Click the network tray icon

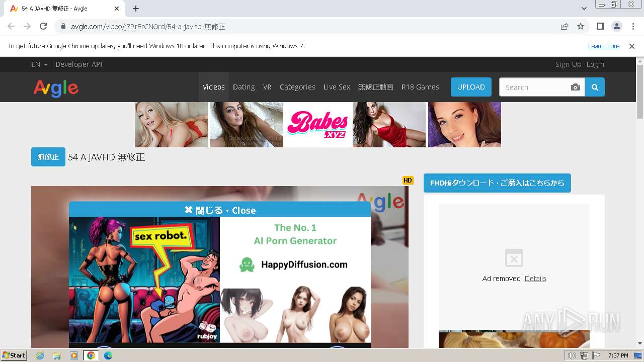584,355
